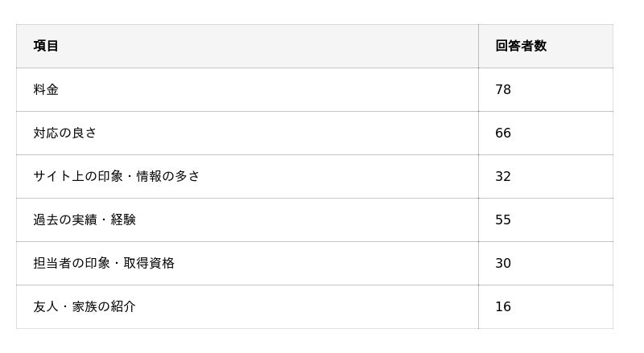The image size is (644, 353).
Task: Click the text サイト上の印象
Action: pos(77,176)
